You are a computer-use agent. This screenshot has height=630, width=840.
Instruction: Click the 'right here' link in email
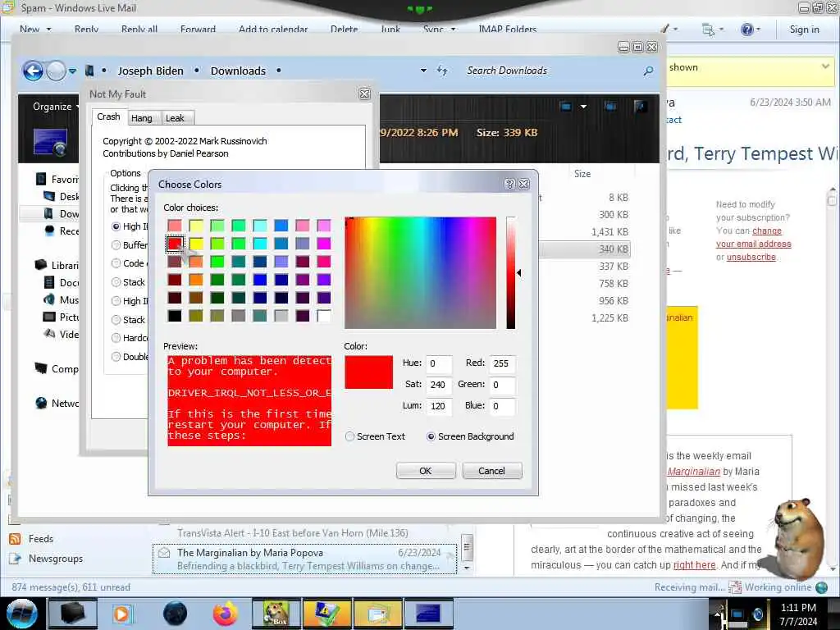coord(694,565)
